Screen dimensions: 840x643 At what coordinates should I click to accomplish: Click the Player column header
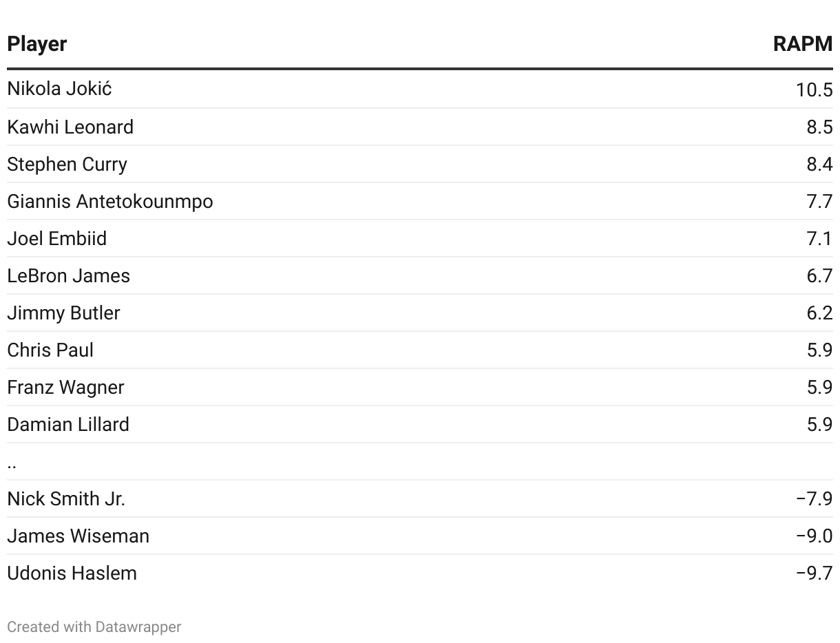(37, 44)
